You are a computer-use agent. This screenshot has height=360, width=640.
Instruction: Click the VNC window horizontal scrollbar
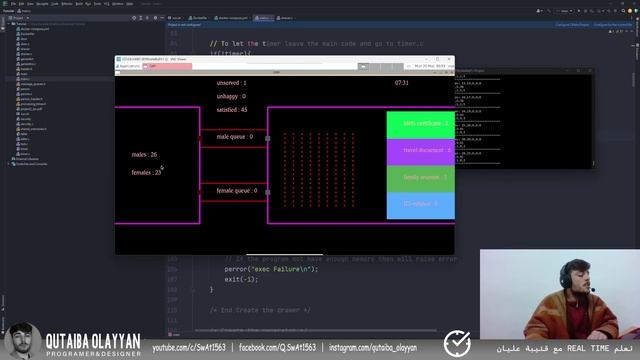click(x=285, y=254)
